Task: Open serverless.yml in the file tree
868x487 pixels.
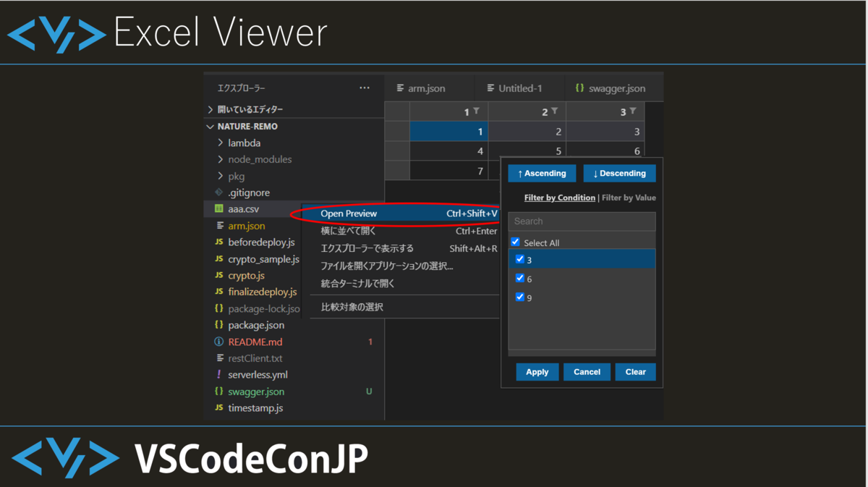Action: [258, 375]
